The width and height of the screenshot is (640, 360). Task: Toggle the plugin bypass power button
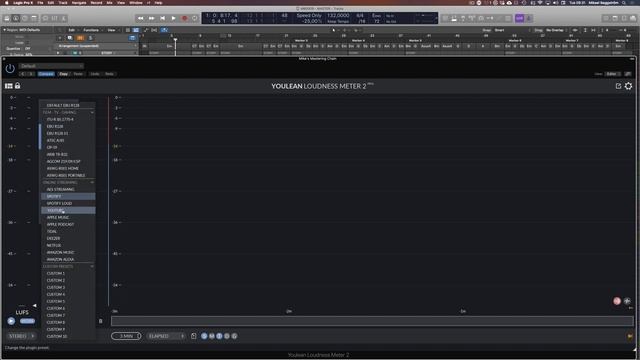tap(10, 69)
